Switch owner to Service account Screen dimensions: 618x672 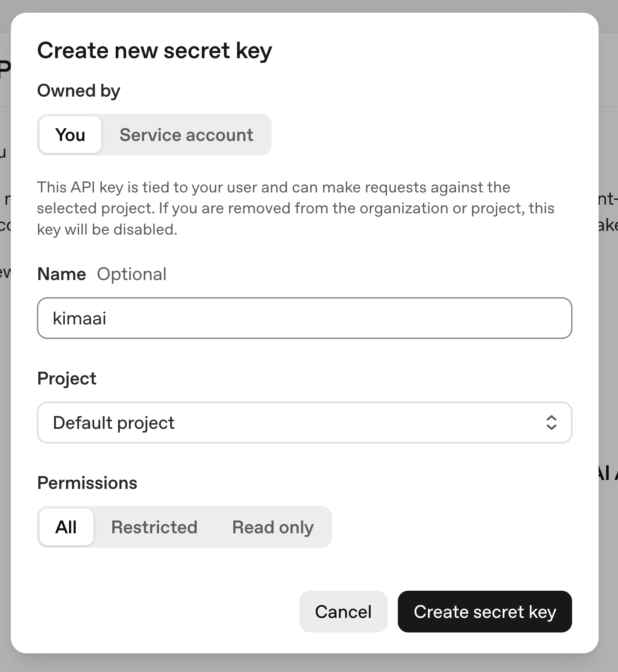pyautogui.click(x=186, y=135)
